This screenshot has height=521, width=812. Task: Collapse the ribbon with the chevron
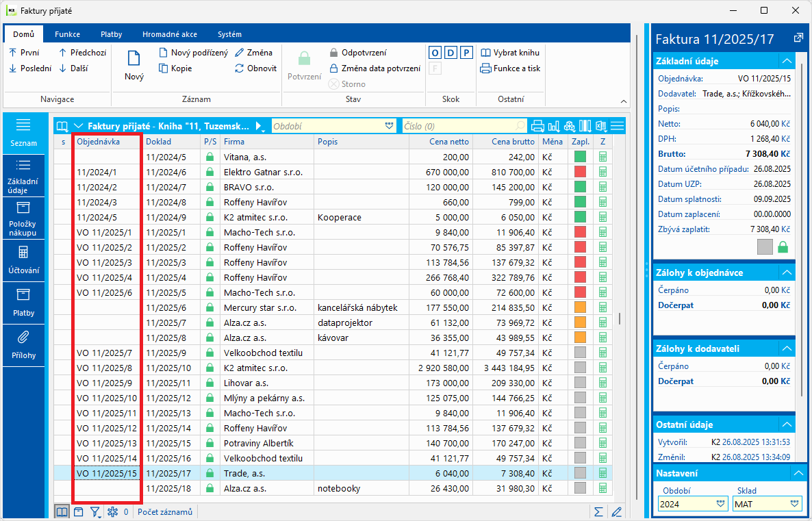tap(624, 101)
